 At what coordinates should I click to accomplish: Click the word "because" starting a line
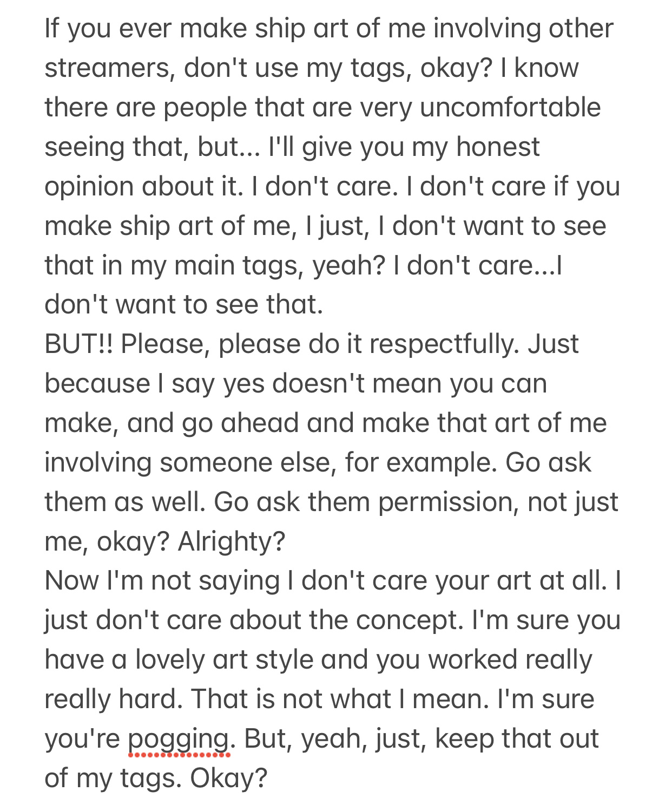pyautogui.click(x=97, y=383)
